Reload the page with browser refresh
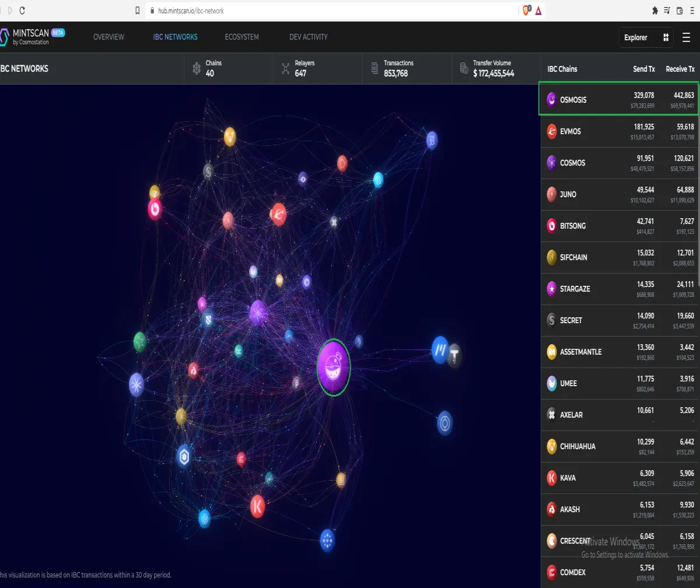Screen dimensions: 700x588 [22, 10]
